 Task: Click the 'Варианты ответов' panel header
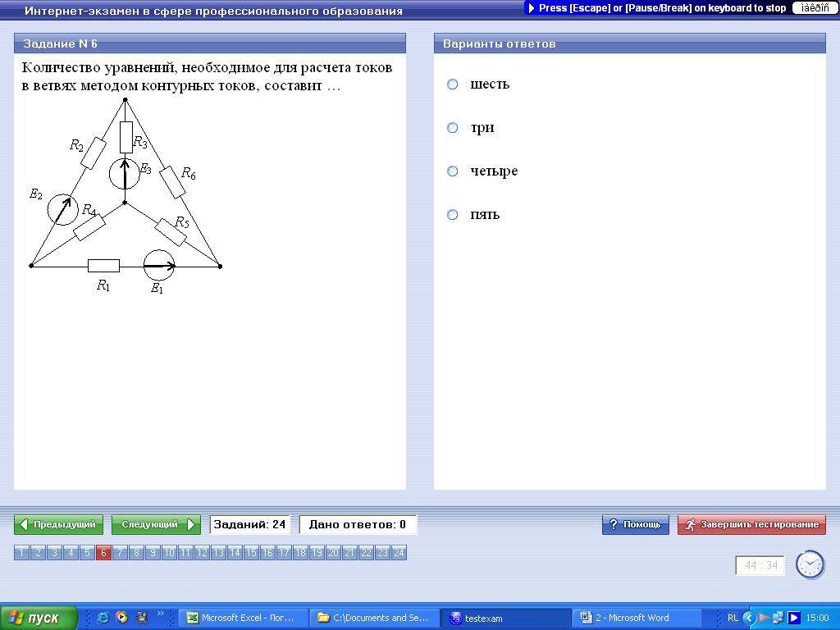point(630,43)
